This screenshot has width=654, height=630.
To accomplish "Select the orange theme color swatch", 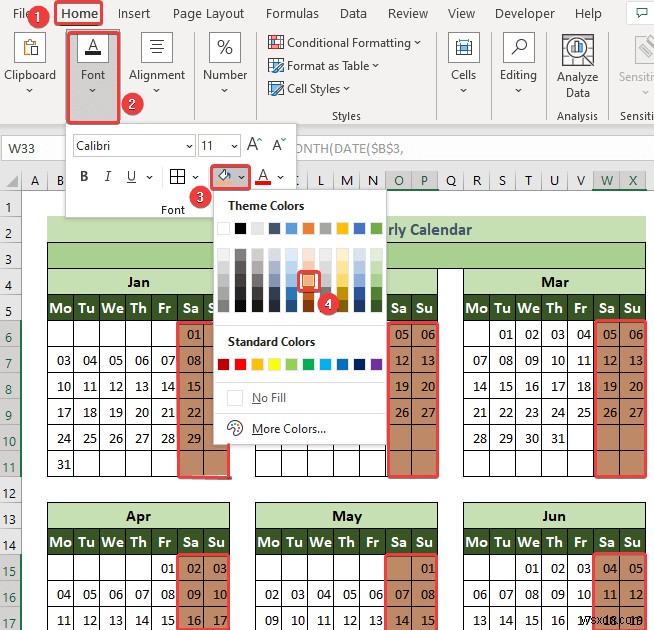I will point(308,228).
